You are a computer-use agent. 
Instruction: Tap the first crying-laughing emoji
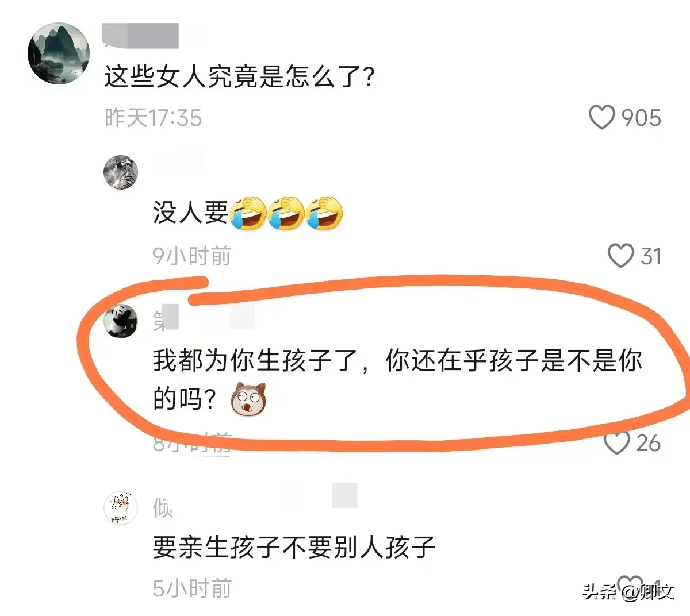248,213
